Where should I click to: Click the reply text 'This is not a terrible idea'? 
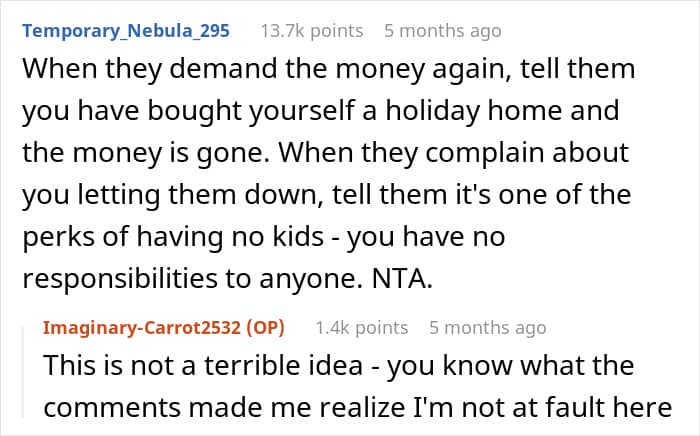pos(203,365)
